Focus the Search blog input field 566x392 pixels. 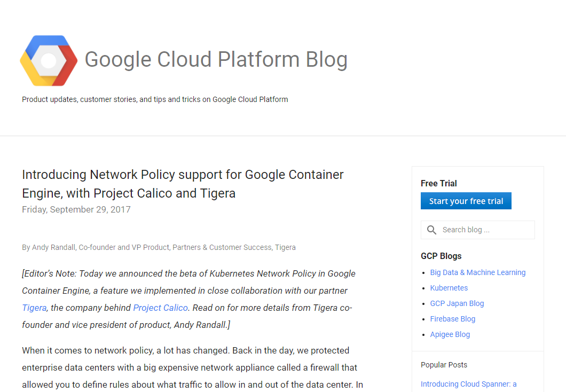coord(477,230)
